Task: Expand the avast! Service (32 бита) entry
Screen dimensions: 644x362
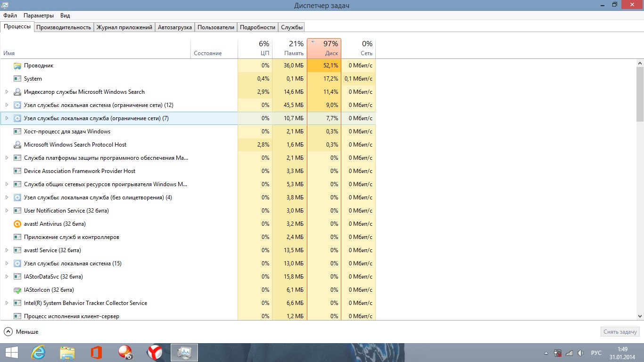Action: pos(7,250)
